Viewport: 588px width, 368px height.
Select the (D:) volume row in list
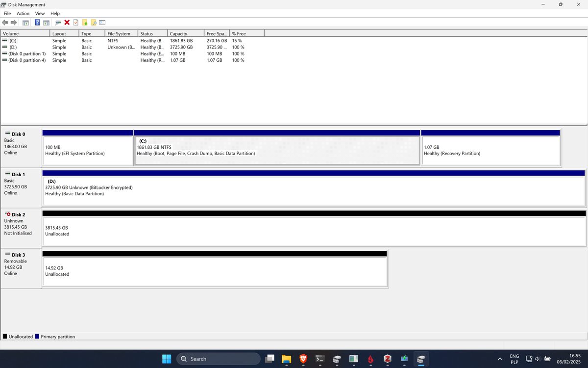(x=132, y=47)
